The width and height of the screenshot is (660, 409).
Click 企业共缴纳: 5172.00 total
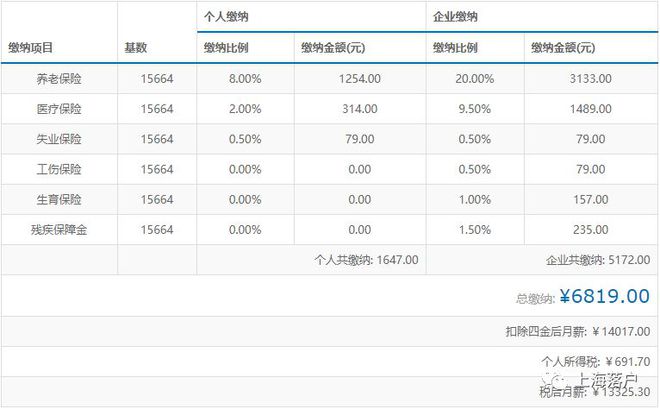tap(598, 260)
